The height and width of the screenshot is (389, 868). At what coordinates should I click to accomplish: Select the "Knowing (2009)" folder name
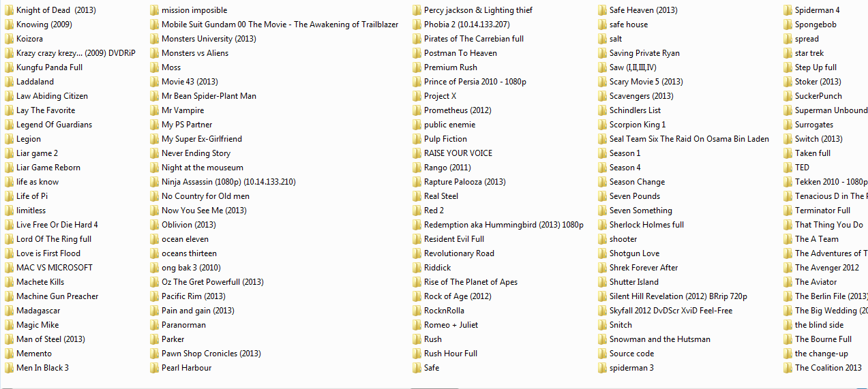(x=44, y=25)
